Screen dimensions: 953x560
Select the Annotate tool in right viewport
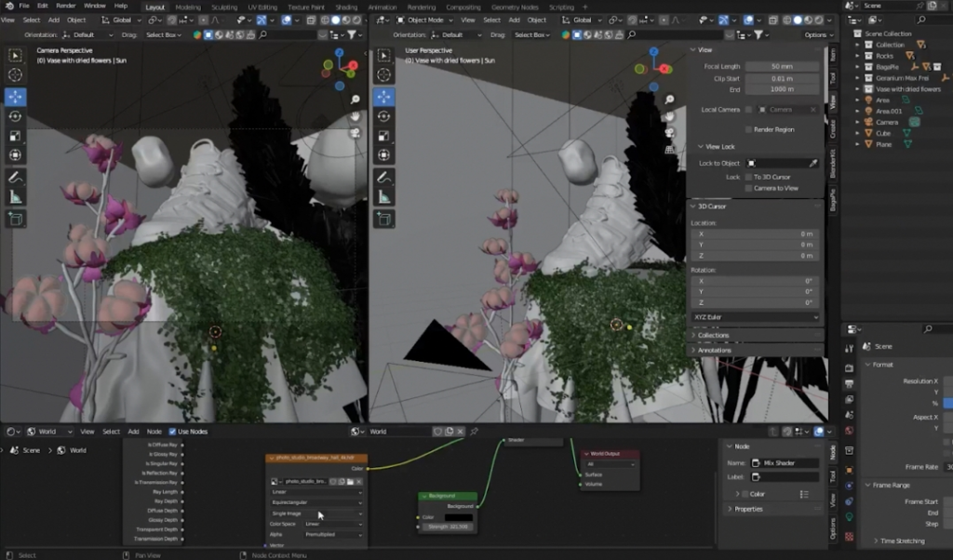(383, 178)
